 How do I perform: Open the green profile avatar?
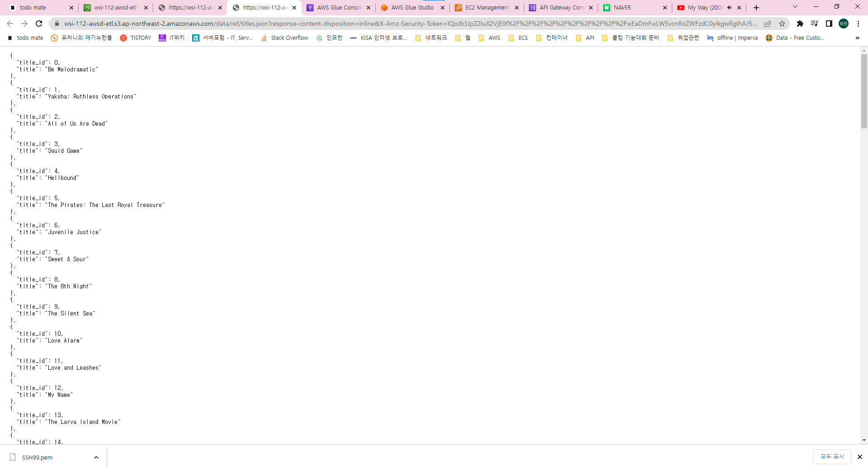tap(844, 23)
